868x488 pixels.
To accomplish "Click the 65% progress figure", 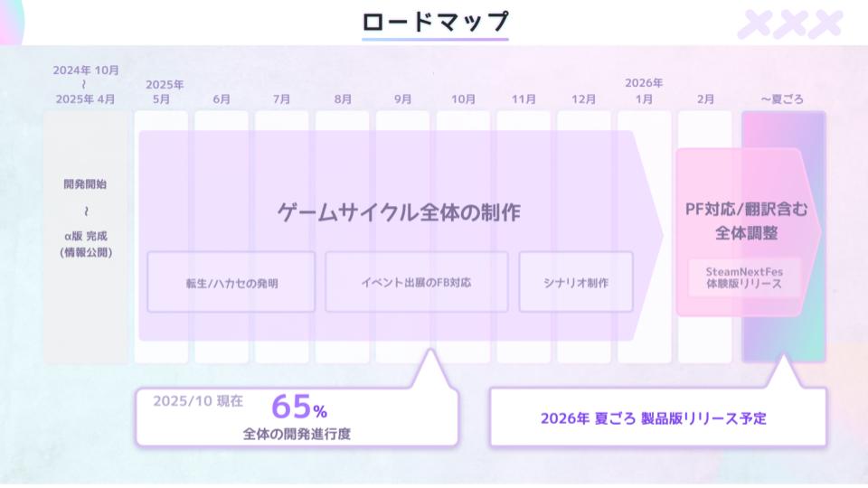I will pyautogui.click(x=299, y=408).
